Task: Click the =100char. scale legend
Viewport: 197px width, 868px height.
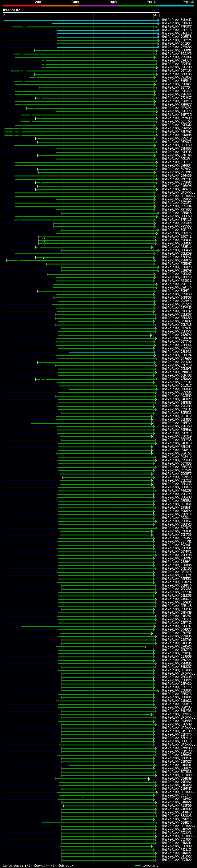Action: click(x=147, y=866)
